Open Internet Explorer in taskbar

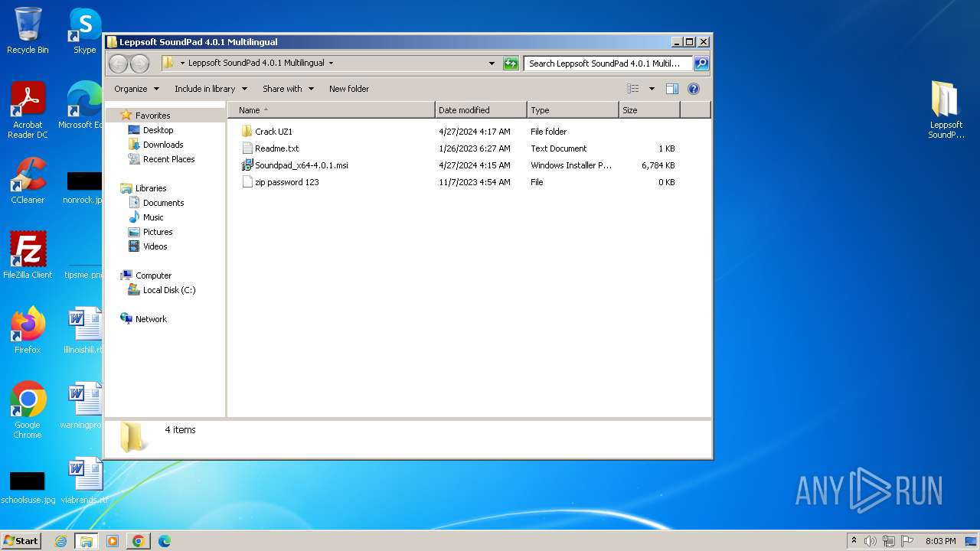pyautogui.click(x=61, y=541)
